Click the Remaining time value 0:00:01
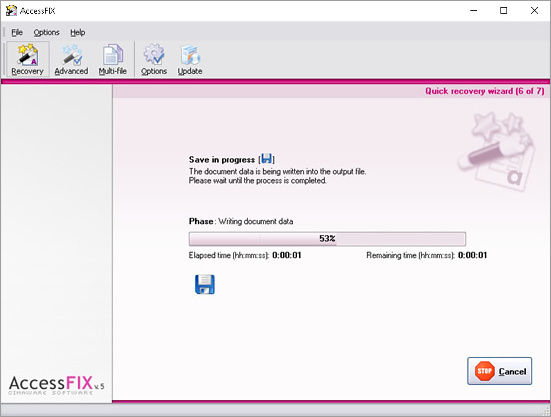The height and width of the screenshot is (417, 551). click(473, 255)
